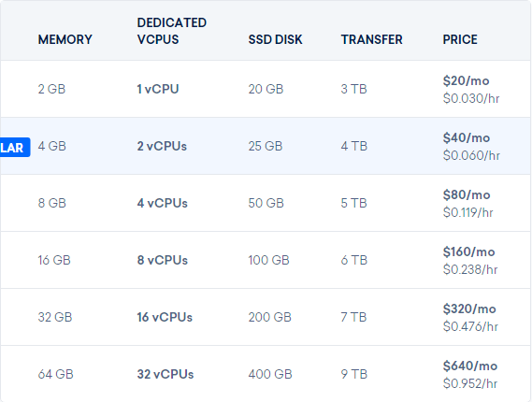The image size is (532, 402).
Task: Select the 7 TB transfer cell
Action: coord(353,317)
